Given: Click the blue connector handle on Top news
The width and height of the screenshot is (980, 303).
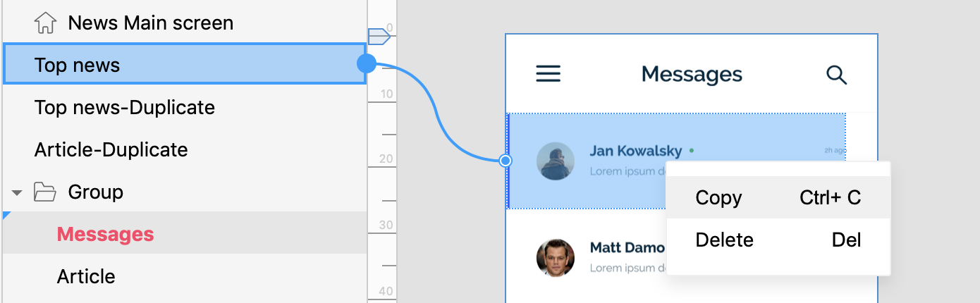Looking at the screenshot, I should 367,63.
